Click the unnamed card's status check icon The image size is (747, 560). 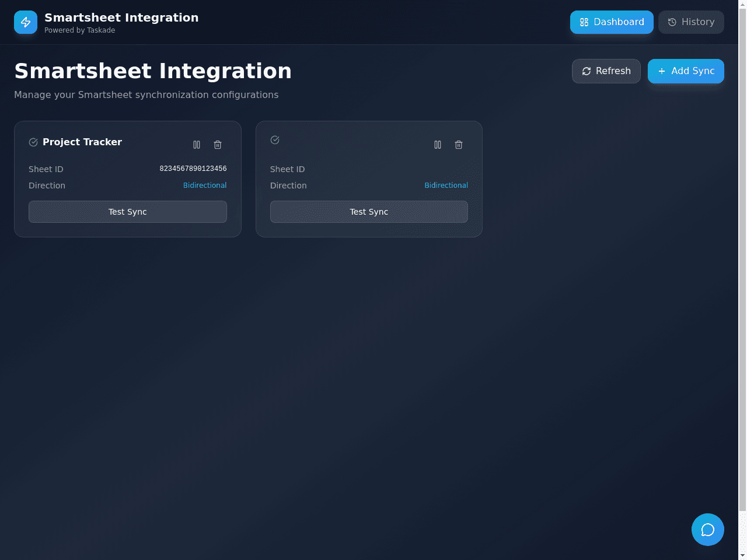tap(275, 140)
